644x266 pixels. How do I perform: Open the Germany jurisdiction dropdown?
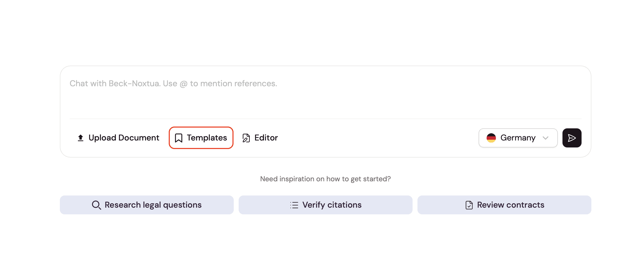click(518, 138)
